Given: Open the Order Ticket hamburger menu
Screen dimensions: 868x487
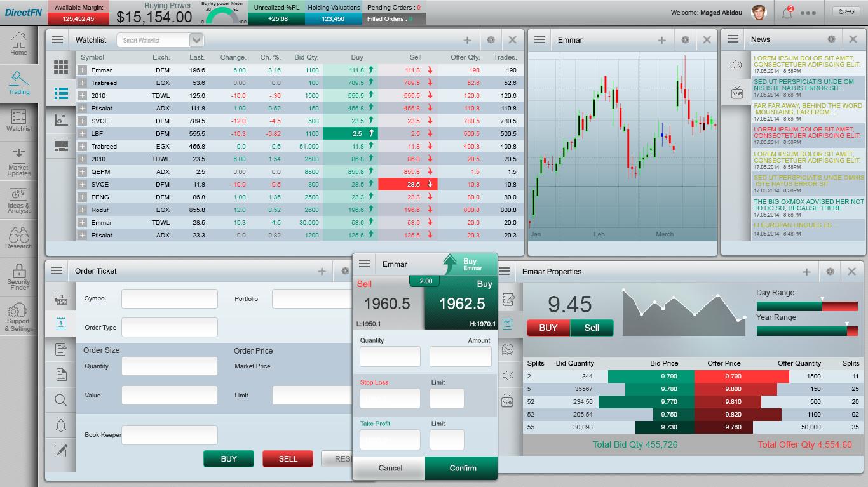Looking at the screenshot, I should click(x=57, y=270).
